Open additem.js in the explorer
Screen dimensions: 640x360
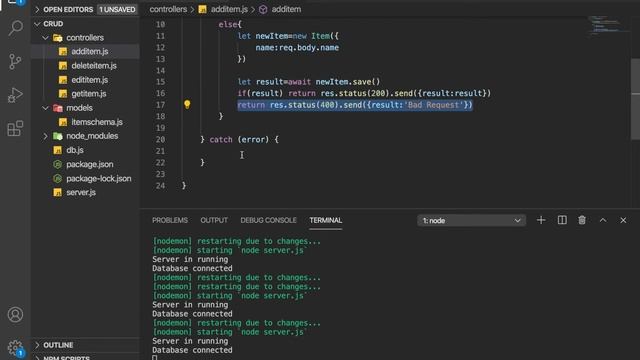[89, 51]
